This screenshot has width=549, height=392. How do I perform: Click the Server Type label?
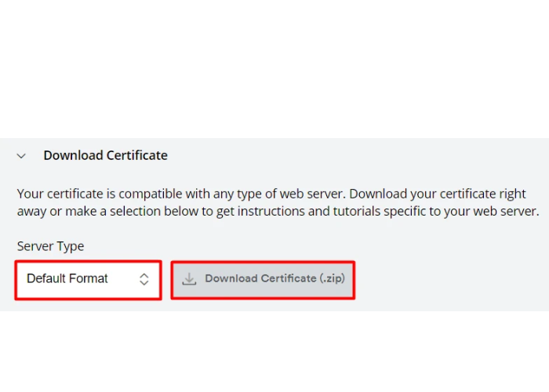point(50,246)
